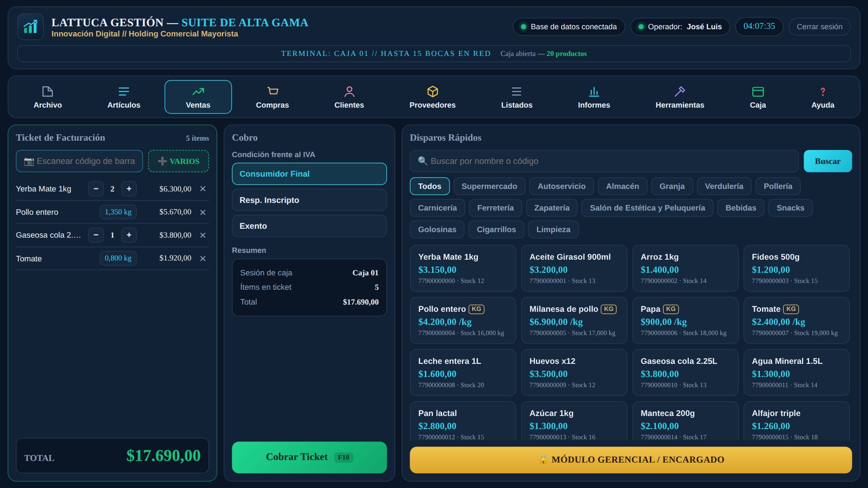This screenshot has height=488, width=868.
Task: Filter by Salón de Estética y Peluquería
Action: pyautogui.click(x=647, y=208)
